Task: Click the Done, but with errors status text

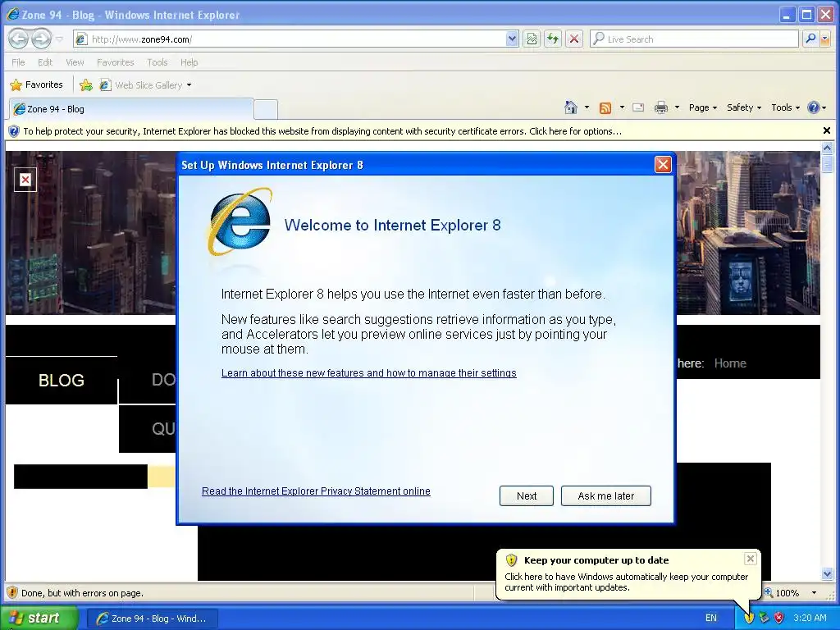Action: coord(82,593)
